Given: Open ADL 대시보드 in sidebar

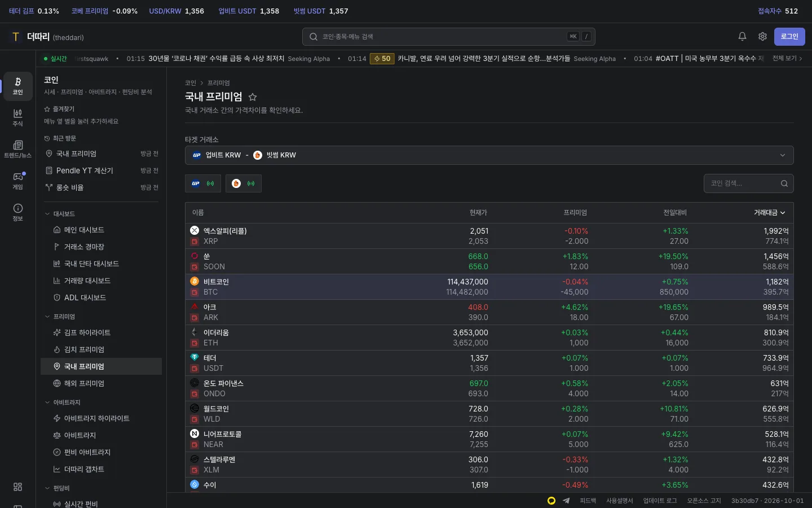Looking at the screenshot, I should pos(101,297).
